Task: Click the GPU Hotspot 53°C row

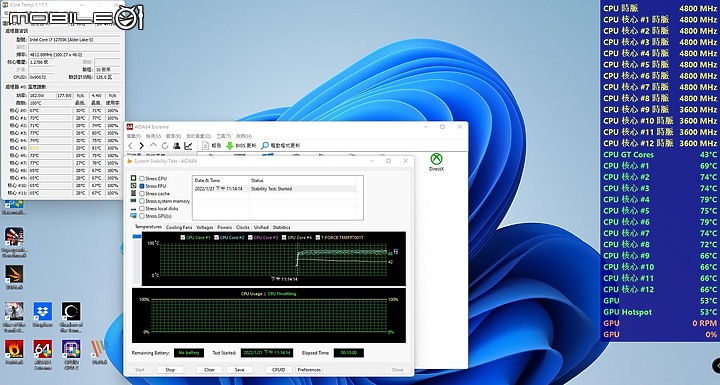Action: [x=660, y=312]
